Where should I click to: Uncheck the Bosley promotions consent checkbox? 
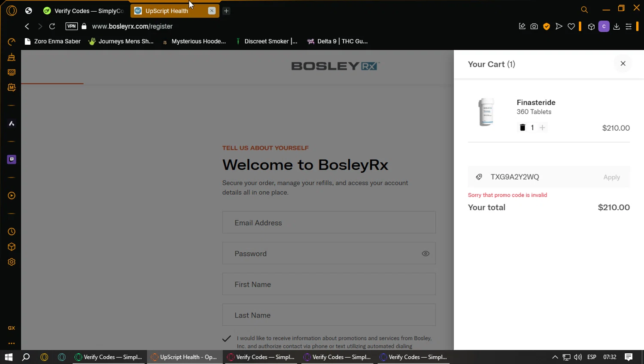pyautogui.click(x=227, y=339)
